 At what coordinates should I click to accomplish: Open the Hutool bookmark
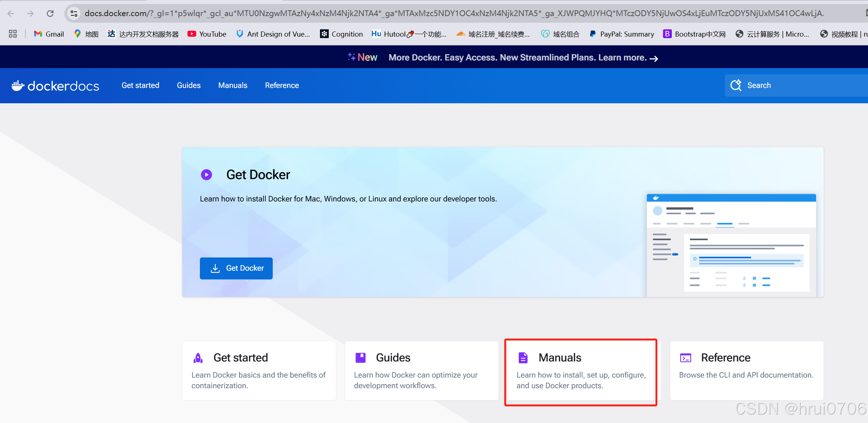pyautogui.click(x=409, y=34)
